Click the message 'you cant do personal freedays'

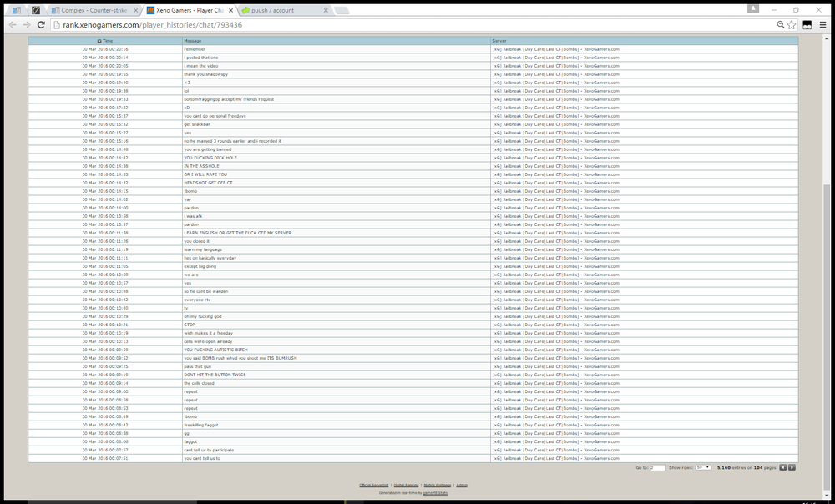[x=215, y=116]
